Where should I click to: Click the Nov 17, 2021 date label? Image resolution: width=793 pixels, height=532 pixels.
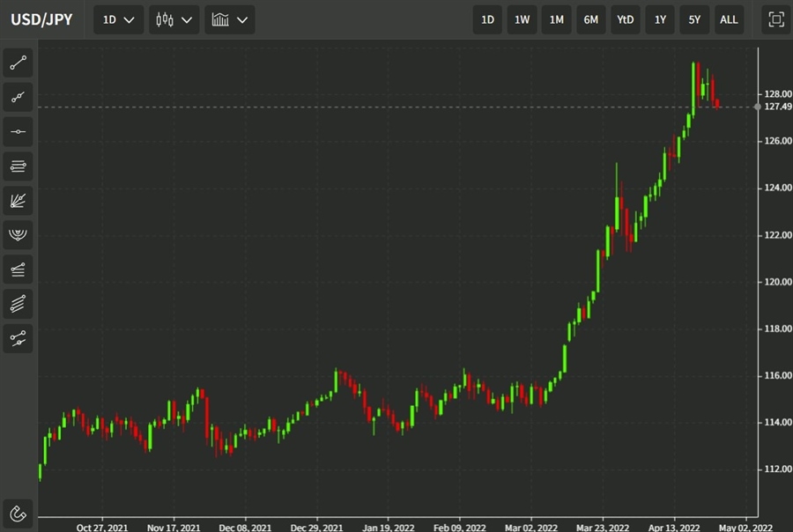(174, 527)
